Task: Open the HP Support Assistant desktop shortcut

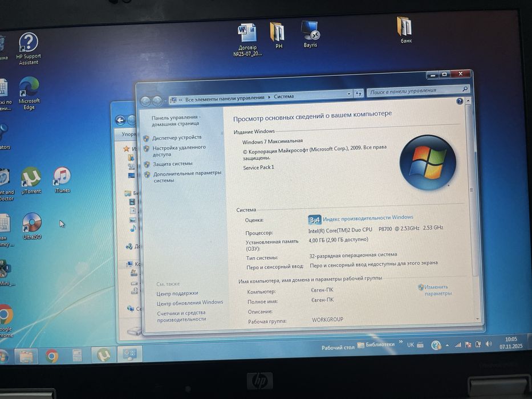Action: coord(29,48)
